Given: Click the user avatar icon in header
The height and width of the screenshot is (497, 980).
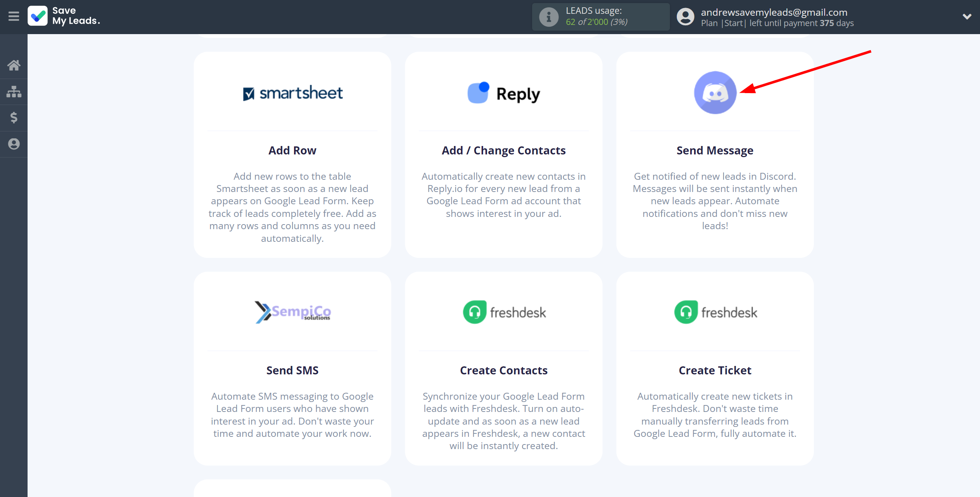Looking at the screenshot, I should 685,17.
